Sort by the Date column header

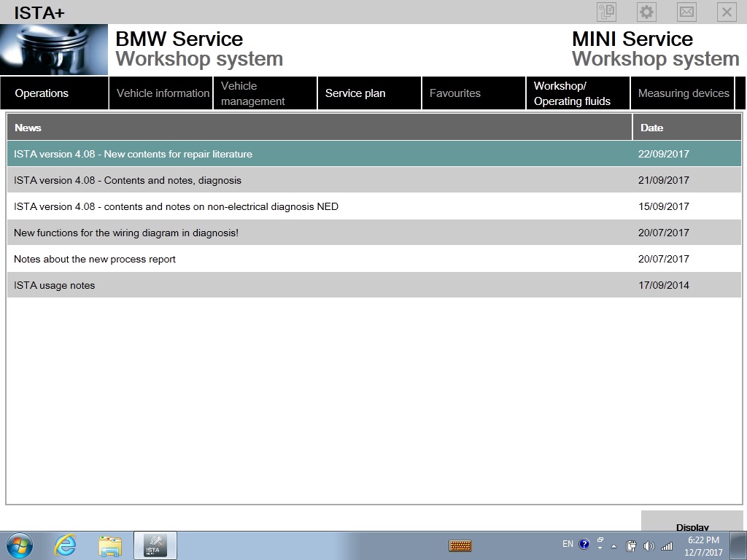click(x=687, y=128)
